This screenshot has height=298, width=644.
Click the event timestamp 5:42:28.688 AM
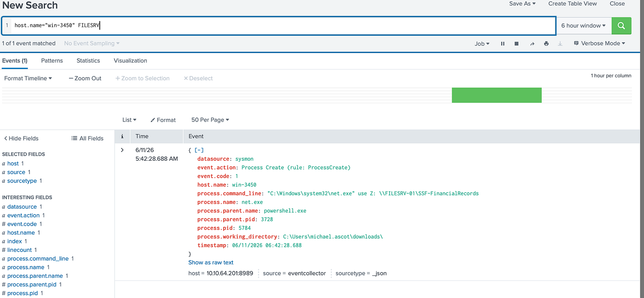point(156,159)
